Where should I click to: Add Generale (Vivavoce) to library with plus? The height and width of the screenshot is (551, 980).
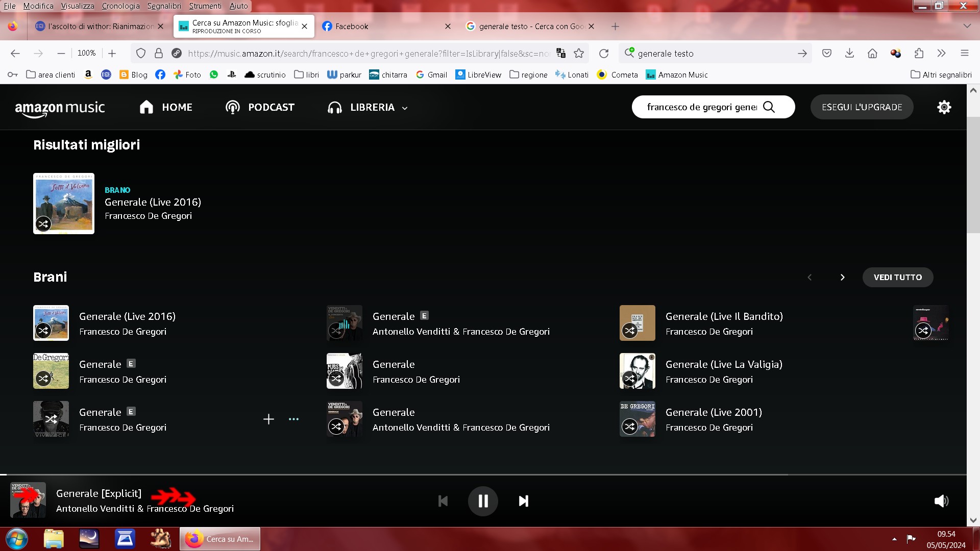(x=268, y=419)
